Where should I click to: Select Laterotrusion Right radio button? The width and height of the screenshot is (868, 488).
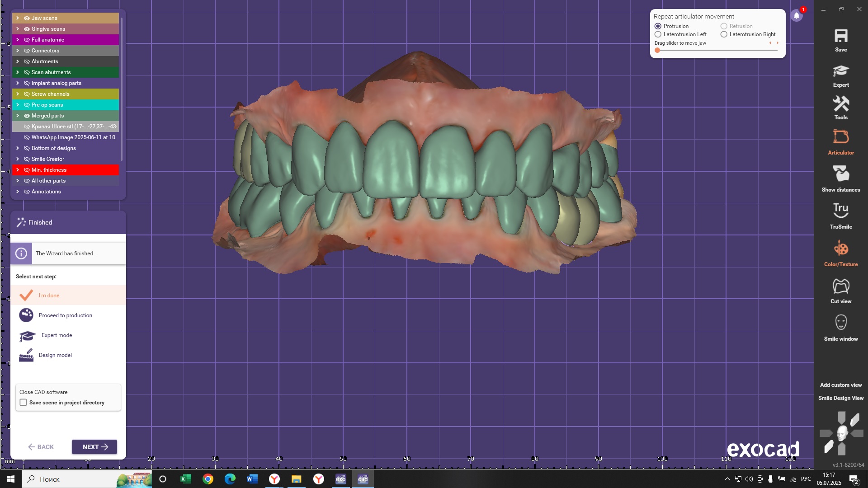pos(724,34)
